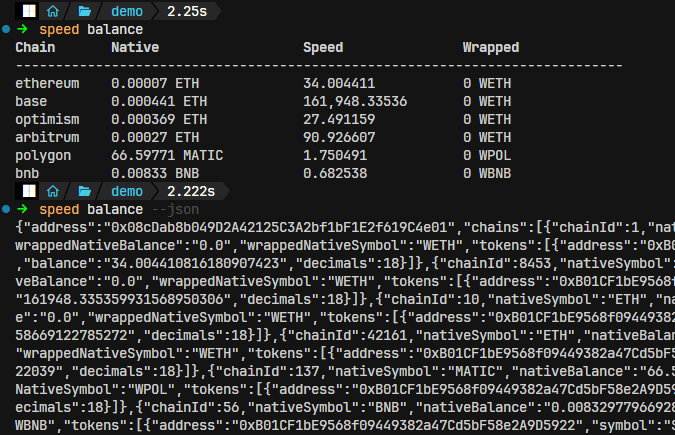
Task: Click native balance 0.000441 ETH
Action: (x=159, y=101)
